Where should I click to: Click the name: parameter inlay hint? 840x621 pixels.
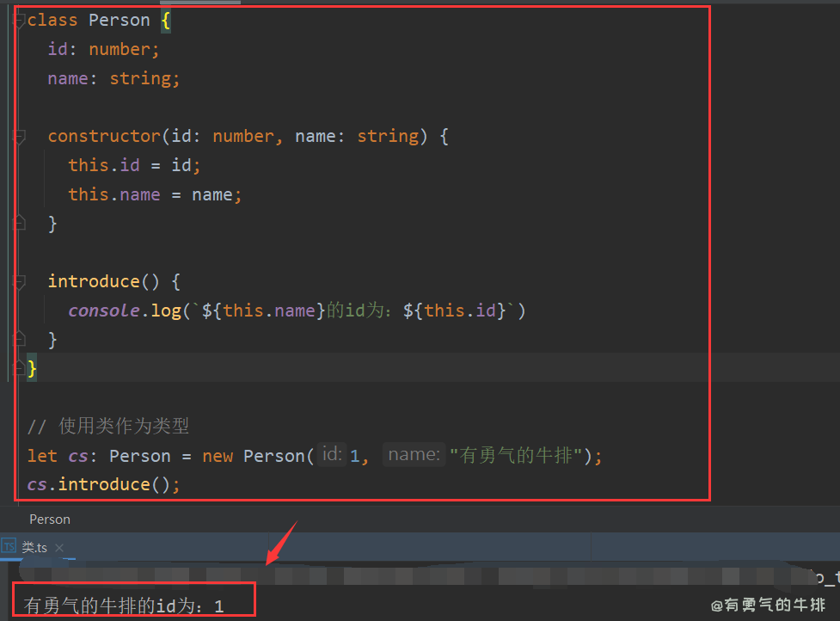pos(414,455)
